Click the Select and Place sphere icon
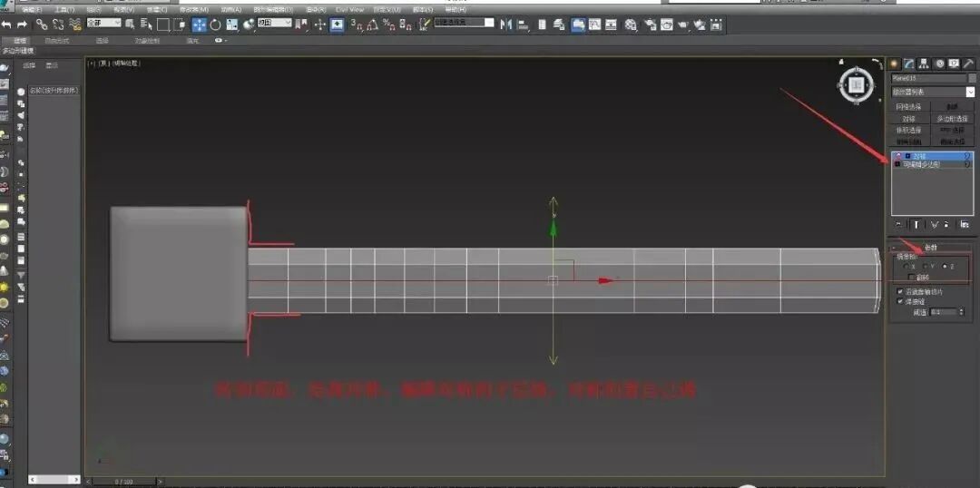Viewport: 980px width, 488px height. coord(249,24)
